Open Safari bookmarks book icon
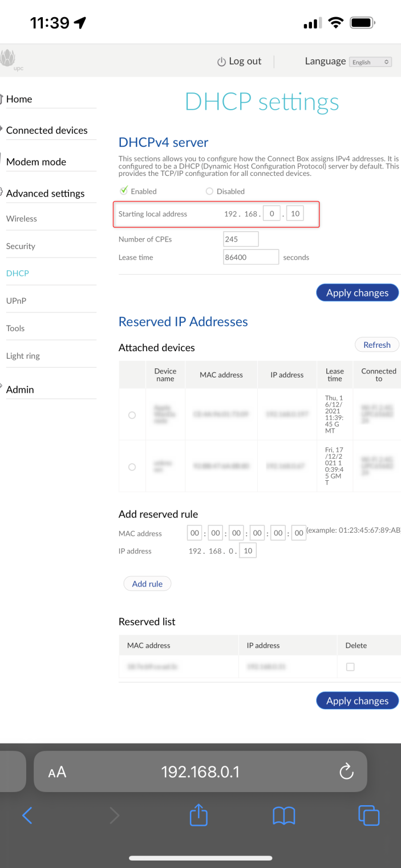Viewport: 401px width, 868px height. click(283, 815)
